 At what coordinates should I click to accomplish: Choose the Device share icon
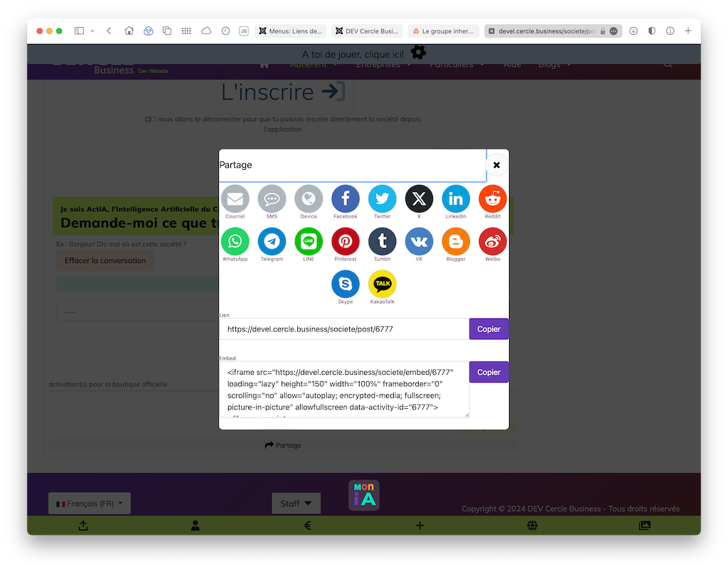pos(309,198)
